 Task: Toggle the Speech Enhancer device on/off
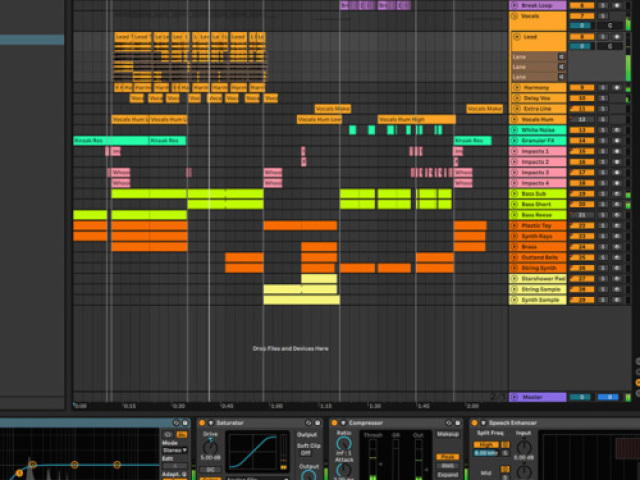(475, 423)
